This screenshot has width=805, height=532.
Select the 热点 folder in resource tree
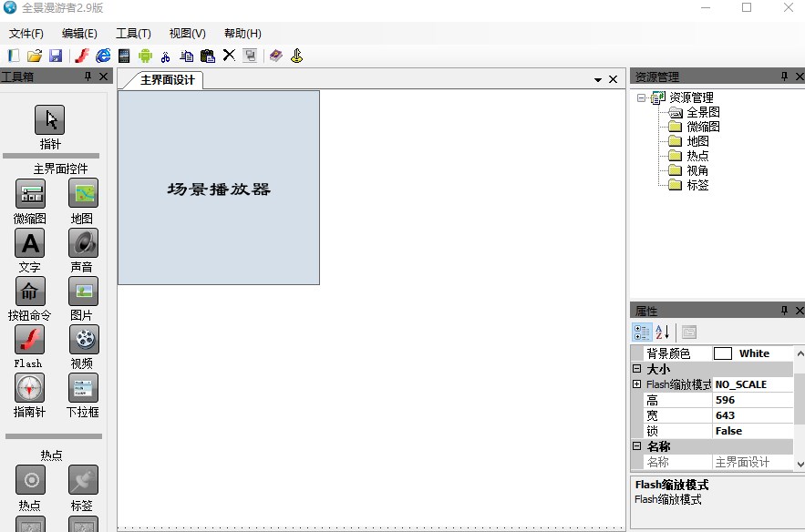tap(697, 156)
